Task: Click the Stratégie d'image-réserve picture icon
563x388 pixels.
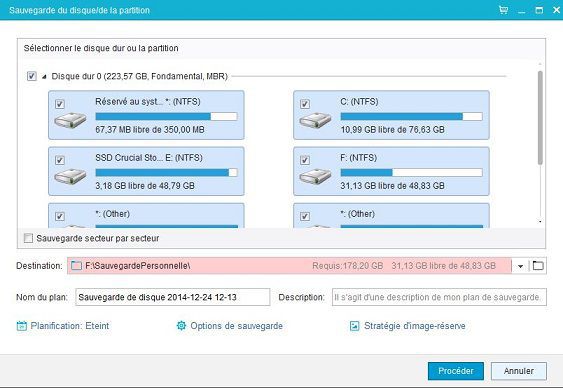Action: pos(354,326)
